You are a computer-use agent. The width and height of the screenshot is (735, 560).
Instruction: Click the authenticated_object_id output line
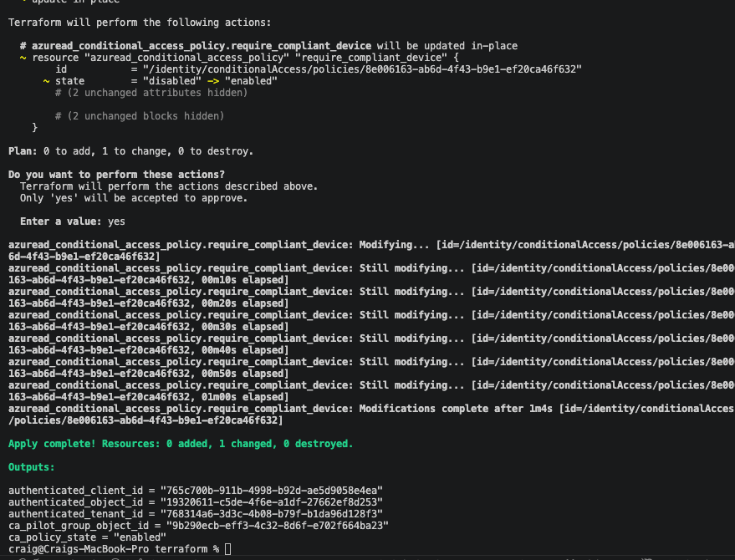point(196,502)
